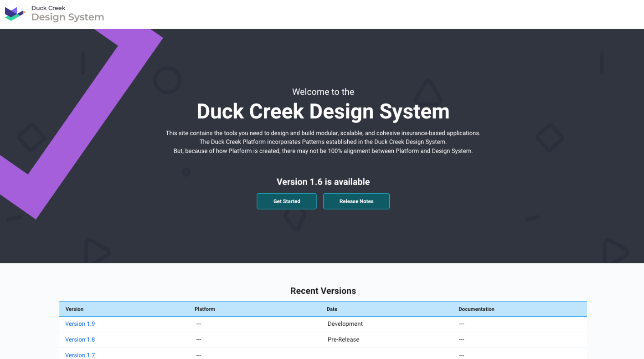Open the Version 1.9 link

click(80, 324)
